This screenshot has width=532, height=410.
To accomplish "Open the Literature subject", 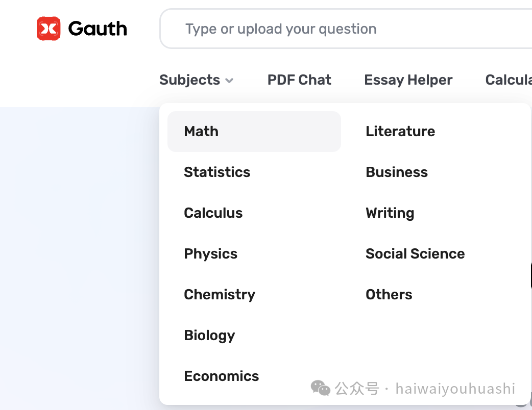I will [436, 132].
